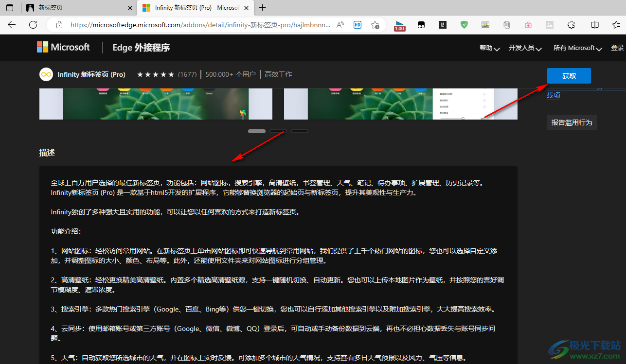Viewport: 626px width, 364px height.
Task: Select the first carousel indicator
Action: (x=257, y=131)
